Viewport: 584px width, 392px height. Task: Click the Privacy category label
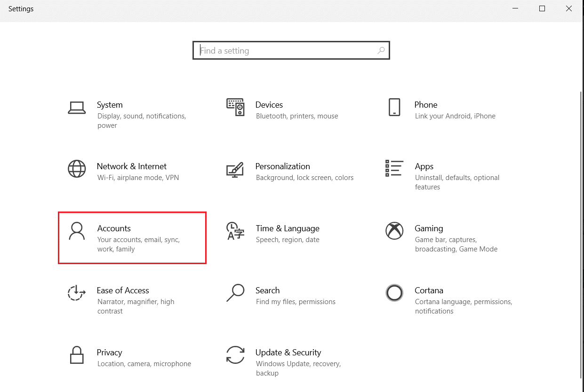pos(110,352)
